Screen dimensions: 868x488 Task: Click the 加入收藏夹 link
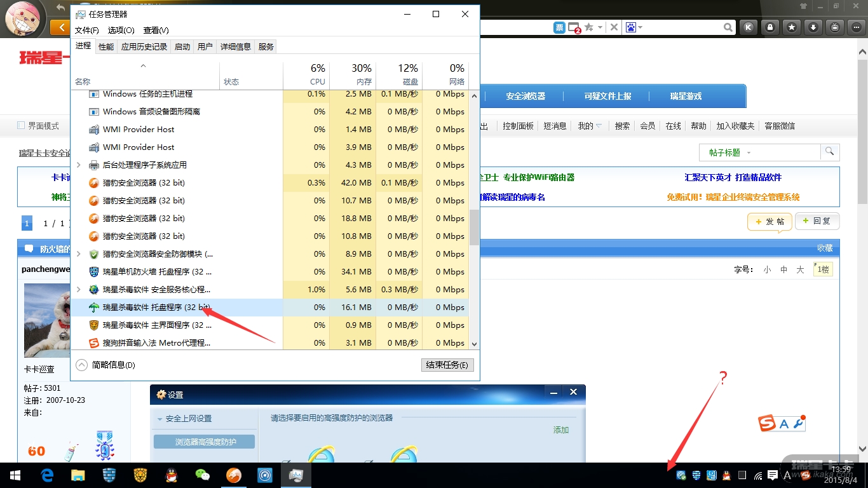point(735,126)
